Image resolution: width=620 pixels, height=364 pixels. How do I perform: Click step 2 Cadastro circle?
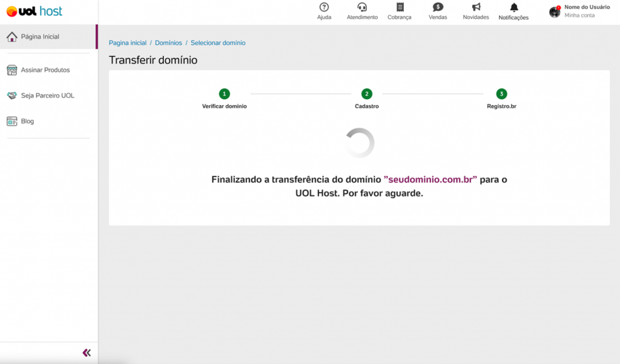click(x=367, y=94)
